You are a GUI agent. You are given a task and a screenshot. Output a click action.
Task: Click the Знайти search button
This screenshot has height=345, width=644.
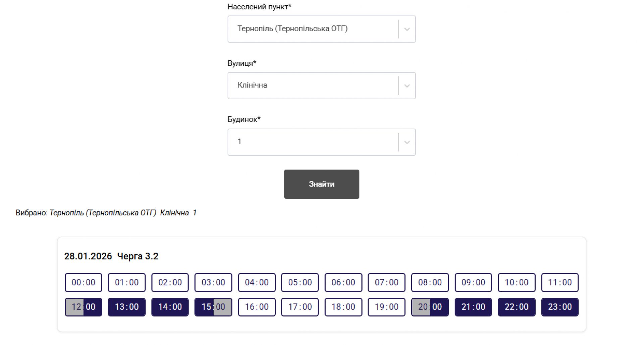coord(321,184)
